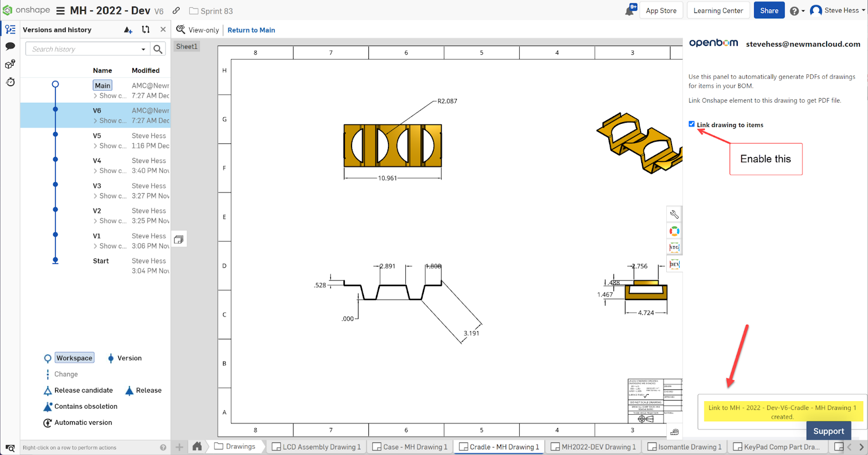Viewport: 868px width, 455px height.
Task: Open the hamburger document menu
Action: pyautogui.click(x=60, y=11)
